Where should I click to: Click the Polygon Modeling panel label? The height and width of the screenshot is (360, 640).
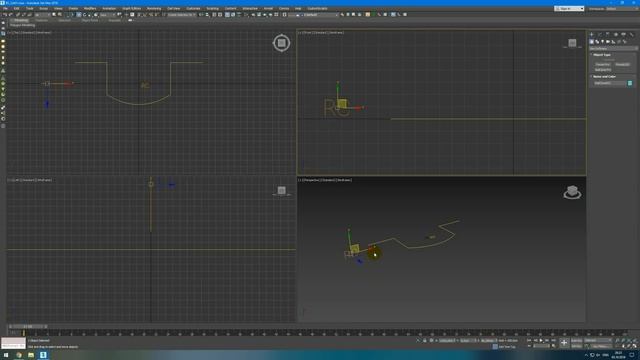pos(22,25)
